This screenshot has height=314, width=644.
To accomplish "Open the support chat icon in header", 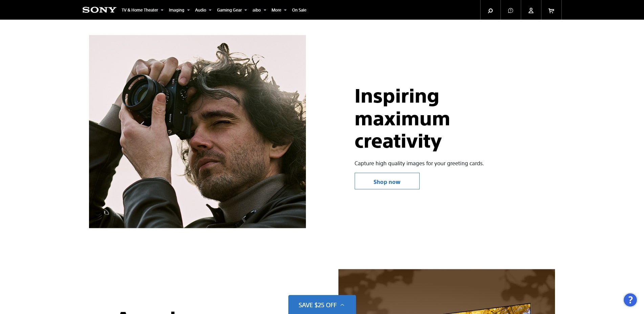I will [511, 10].
